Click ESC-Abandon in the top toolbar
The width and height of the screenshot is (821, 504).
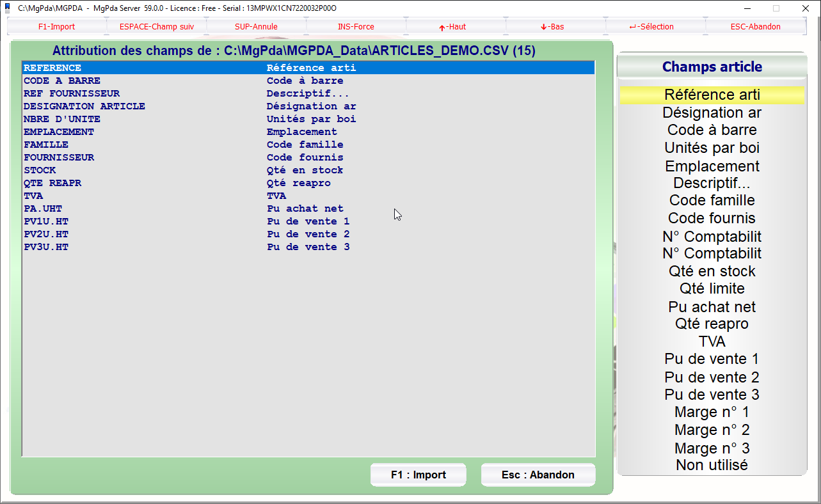point(755,27)
